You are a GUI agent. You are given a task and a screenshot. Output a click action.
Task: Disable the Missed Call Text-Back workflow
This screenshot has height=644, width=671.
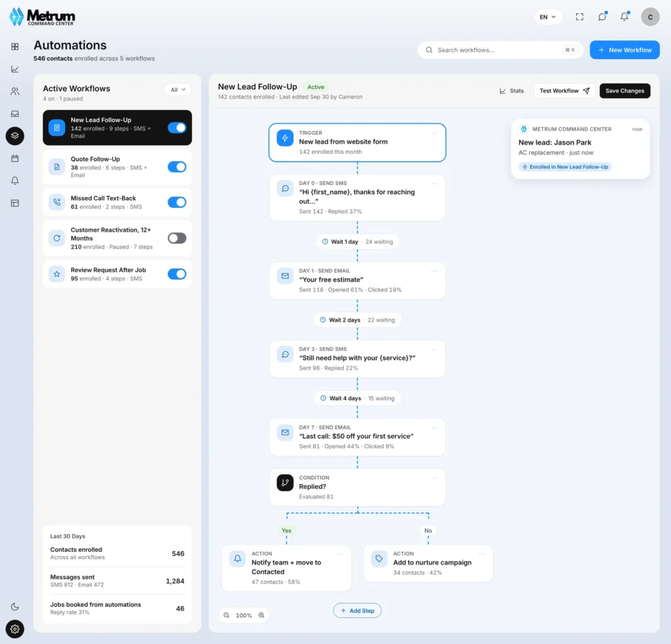click(177, 202)
